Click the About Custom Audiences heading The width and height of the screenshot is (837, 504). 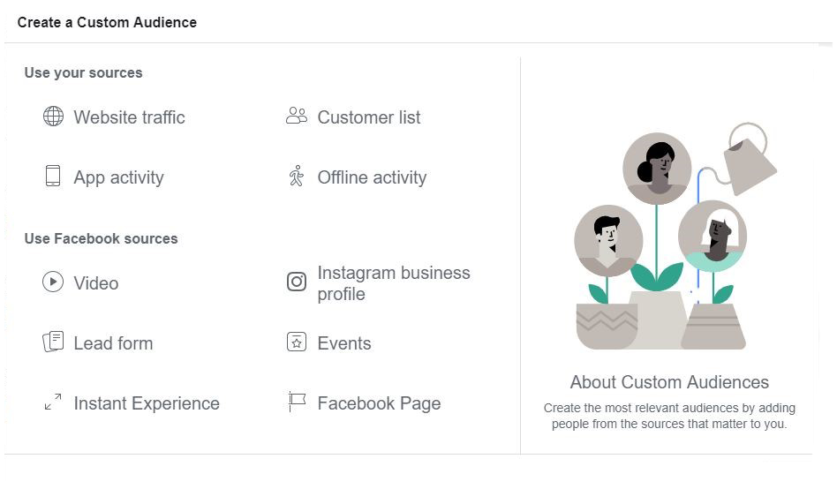tap(669, 382)
